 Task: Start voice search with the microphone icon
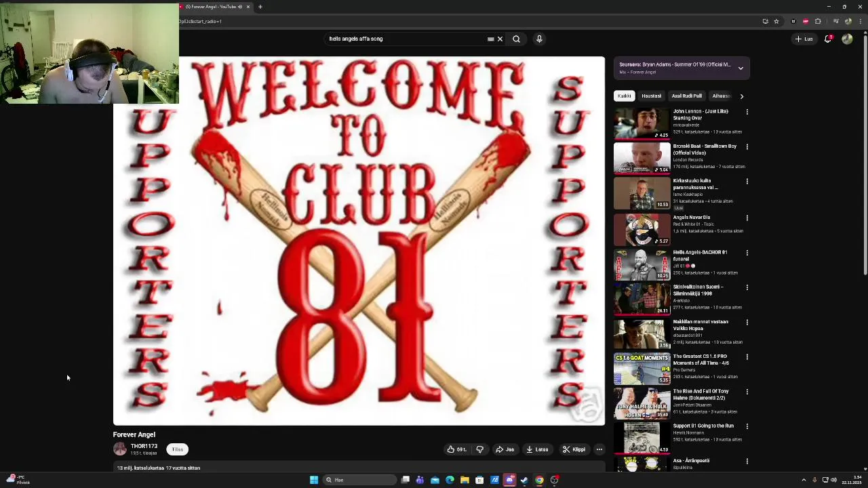(539, 39)
